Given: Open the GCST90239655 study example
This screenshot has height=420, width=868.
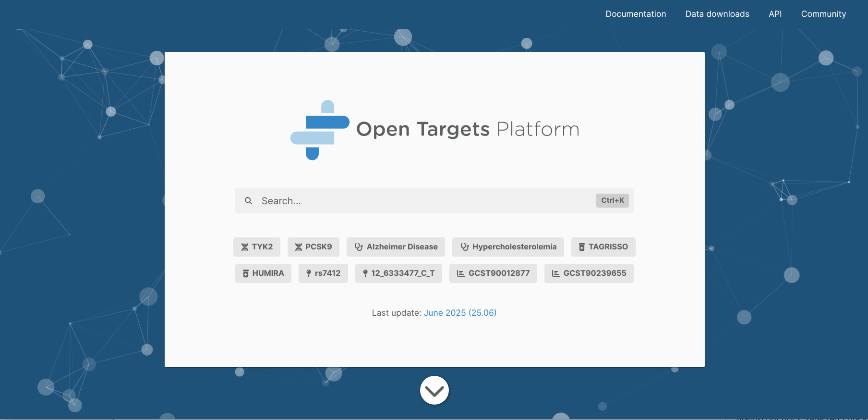Looking at the screenshot, I should point(589,273).
